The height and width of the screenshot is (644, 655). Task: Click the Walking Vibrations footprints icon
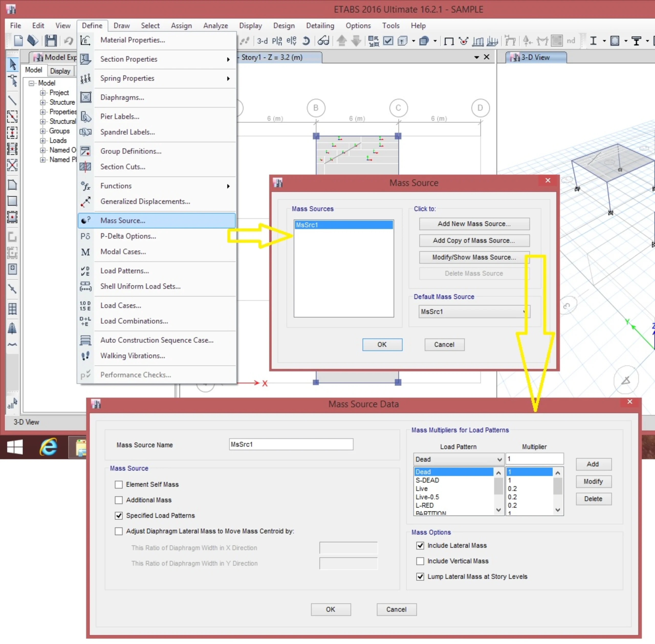(x=86, y=356)
